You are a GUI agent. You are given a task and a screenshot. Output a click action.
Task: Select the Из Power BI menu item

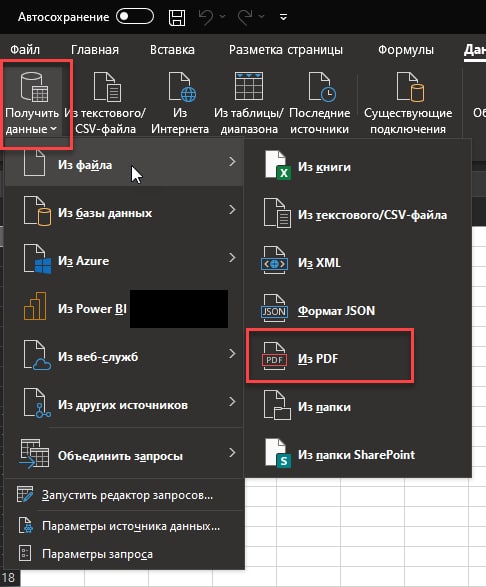[124, 309]
